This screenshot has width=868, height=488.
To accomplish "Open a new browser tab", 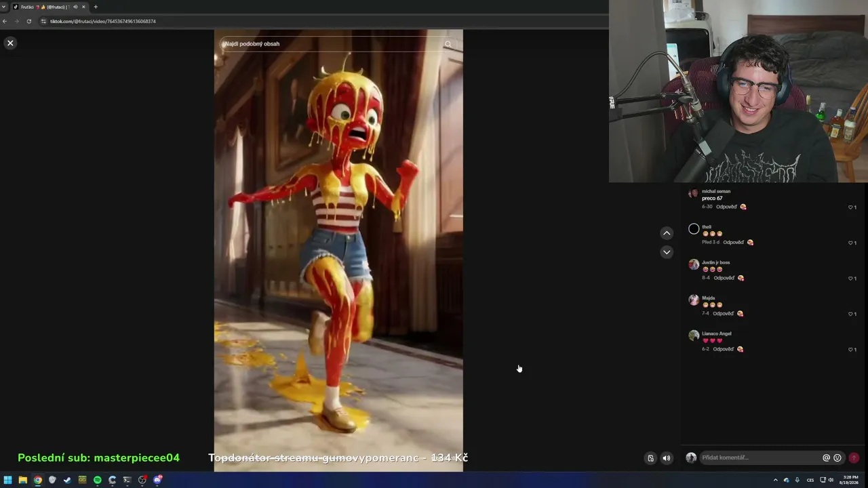I will [x=96, y=7].
